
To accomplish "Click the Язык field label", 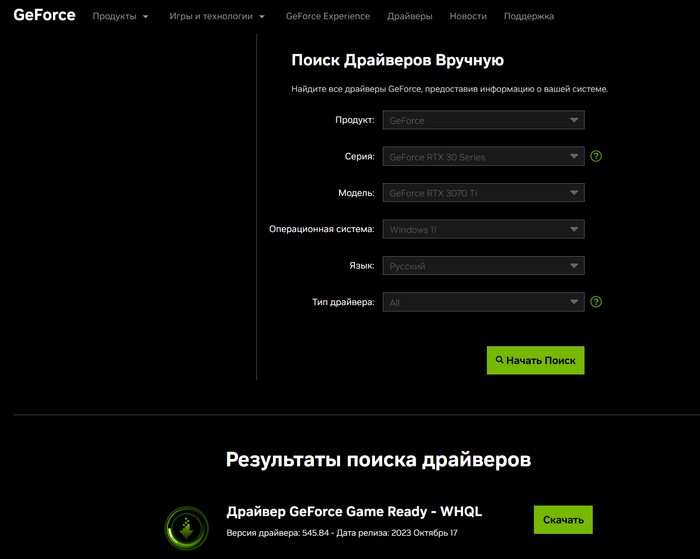I will [362, 266].
